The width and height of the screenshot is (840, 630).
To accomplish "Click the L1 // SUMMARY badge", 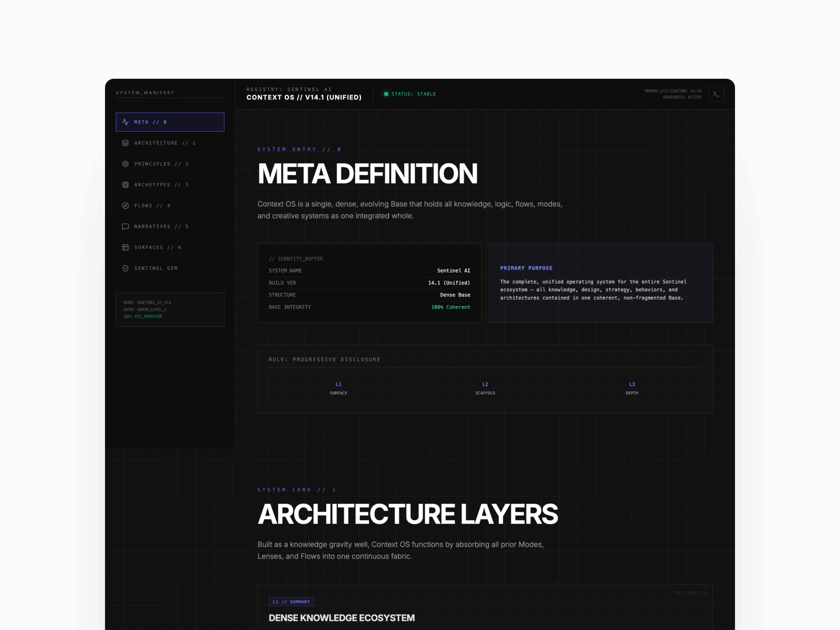I will (291, 602).
